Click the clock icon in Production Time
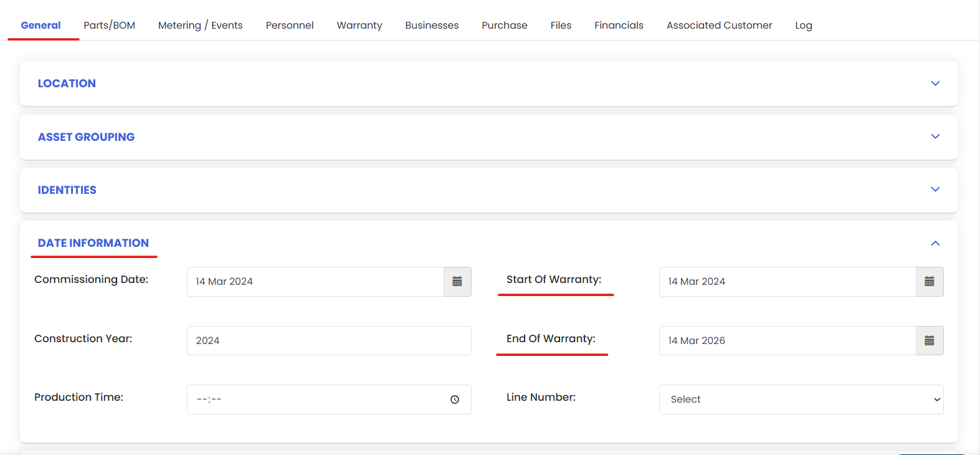980x455 pixels. (x=455, y=400)
